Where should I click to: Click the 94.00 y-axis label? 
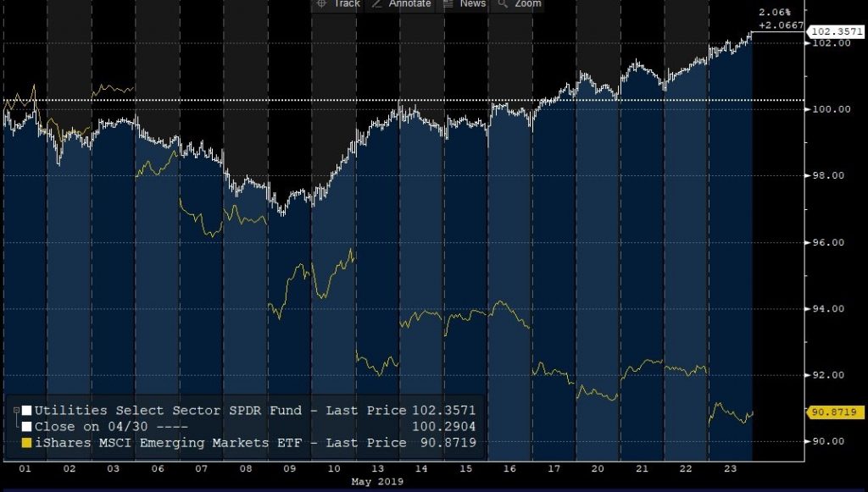click(x=828, y=309)
